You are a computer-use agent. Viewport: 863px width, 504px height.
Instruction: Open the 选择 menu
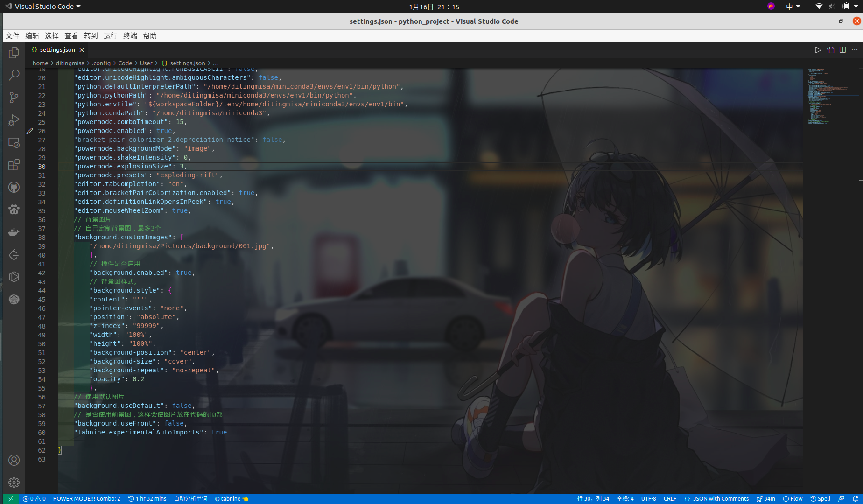52,36
